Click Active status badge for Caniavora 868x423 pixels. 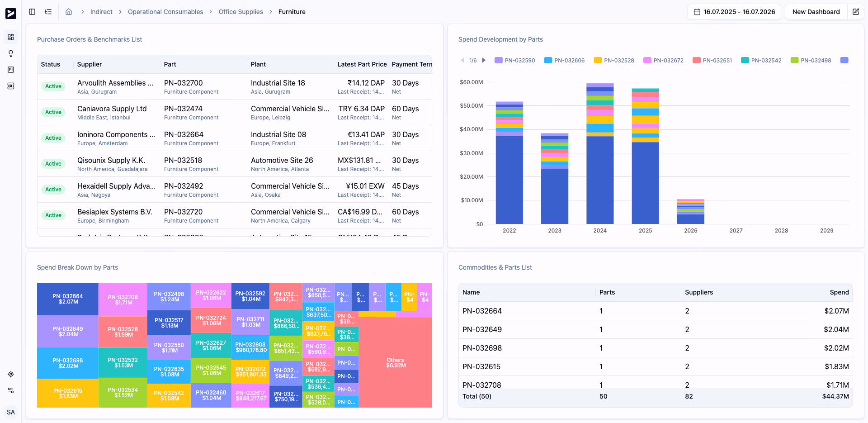click(53, 112)
